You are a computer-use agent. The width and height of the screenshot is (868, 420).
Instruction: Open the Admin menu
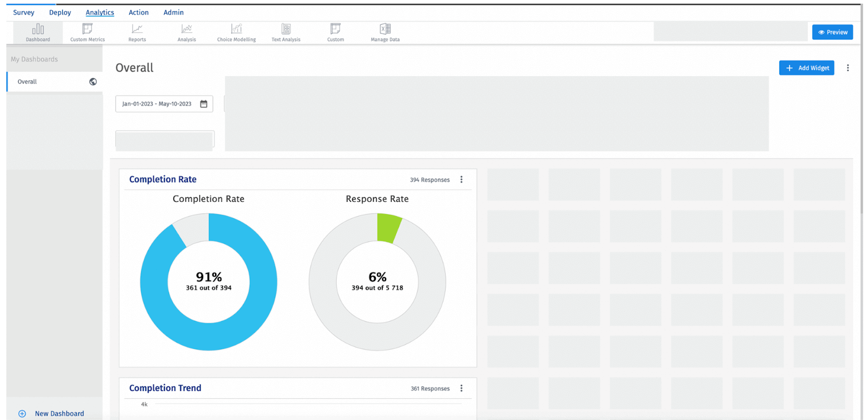click(173, 12)
